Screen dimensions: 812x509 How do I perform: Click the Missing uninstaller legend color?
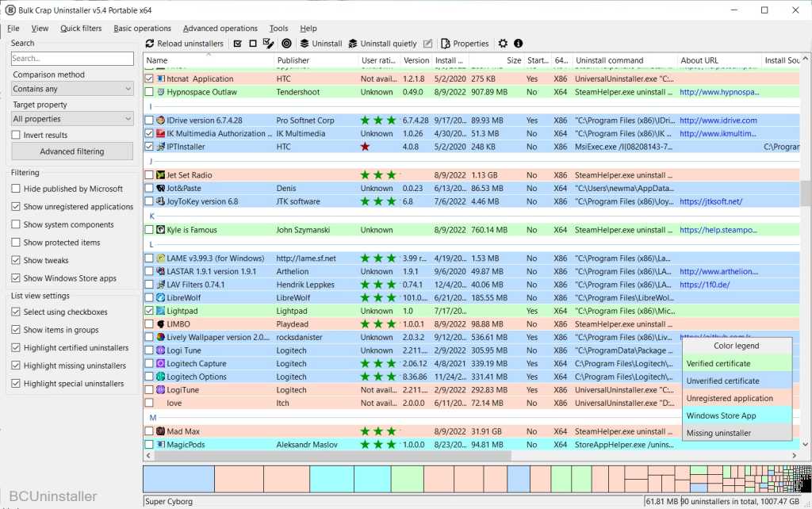(737, 433)
